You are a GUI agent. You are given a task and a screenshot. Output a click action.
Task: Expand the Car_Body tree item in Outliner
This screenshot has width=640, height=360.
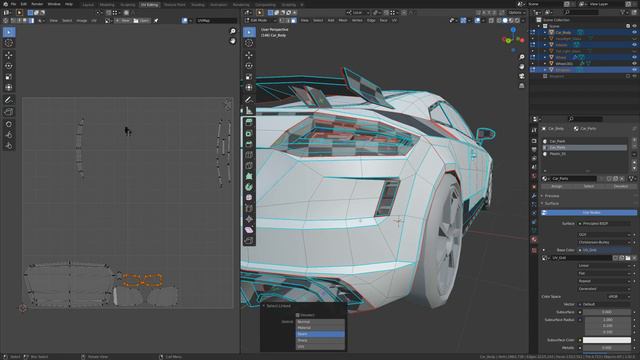[545, 32]
